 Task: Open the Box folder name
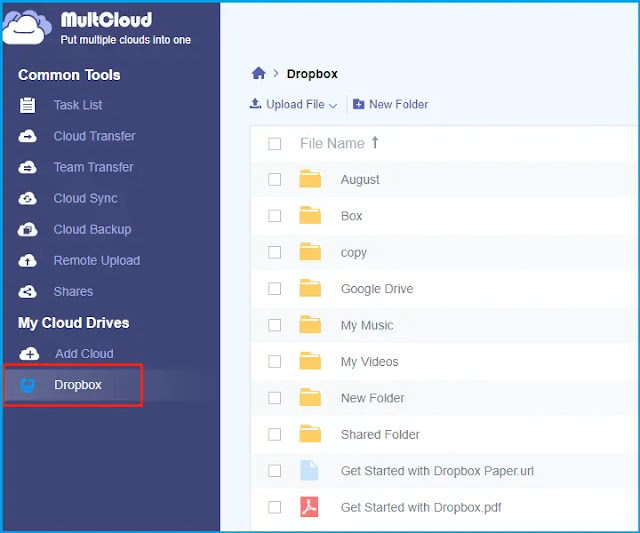point(351,215)
